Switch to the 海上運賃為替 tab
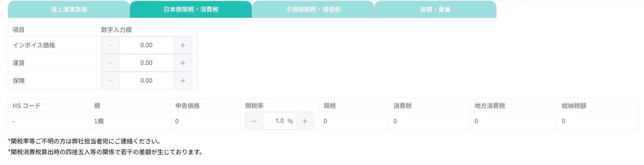The width and height of the screenshot is (644, 165). click(x=69, y=9)
